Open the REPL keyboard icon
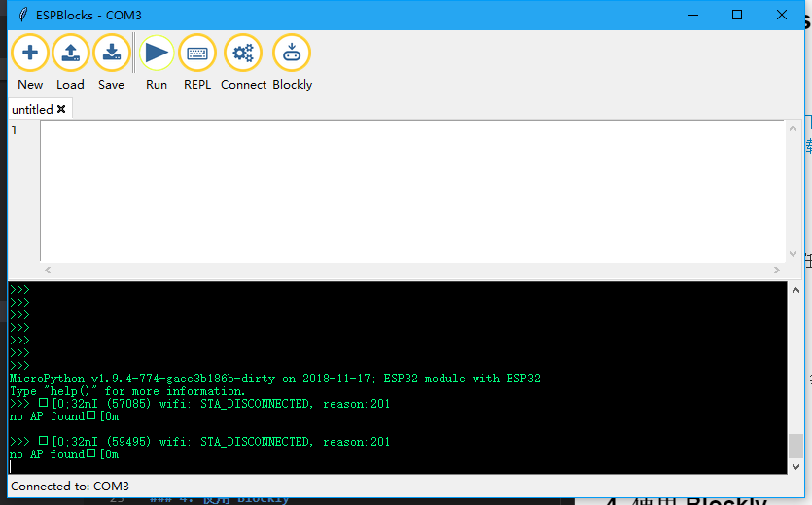 click(x=196, y=54)
